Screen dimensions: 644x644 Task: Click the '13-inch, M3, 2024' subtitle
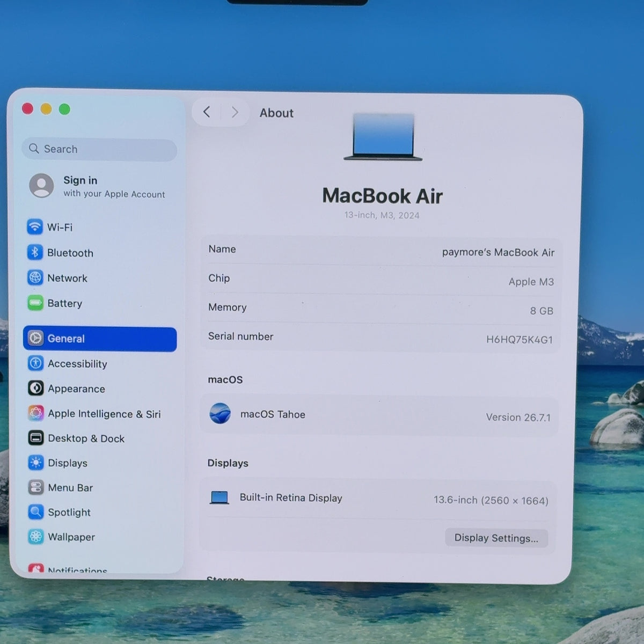tap(382, 215)
